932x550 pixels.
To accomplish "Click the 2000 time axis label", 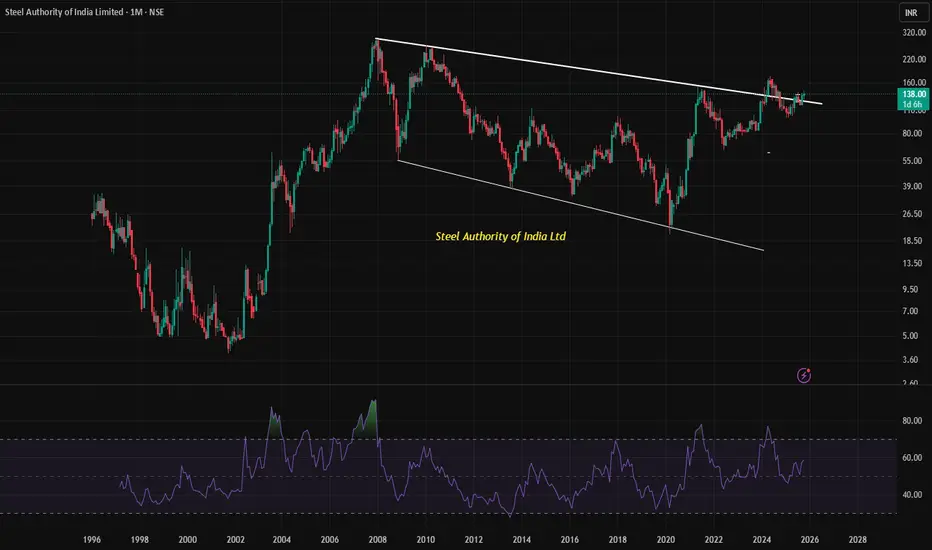I will click(x=188, y=540).
